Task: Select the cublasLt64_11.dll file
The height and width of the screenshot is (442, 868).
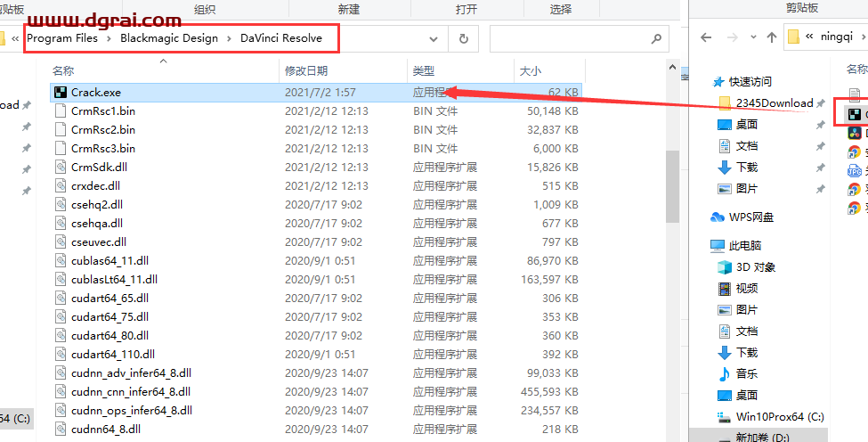Action: (315, 279)
